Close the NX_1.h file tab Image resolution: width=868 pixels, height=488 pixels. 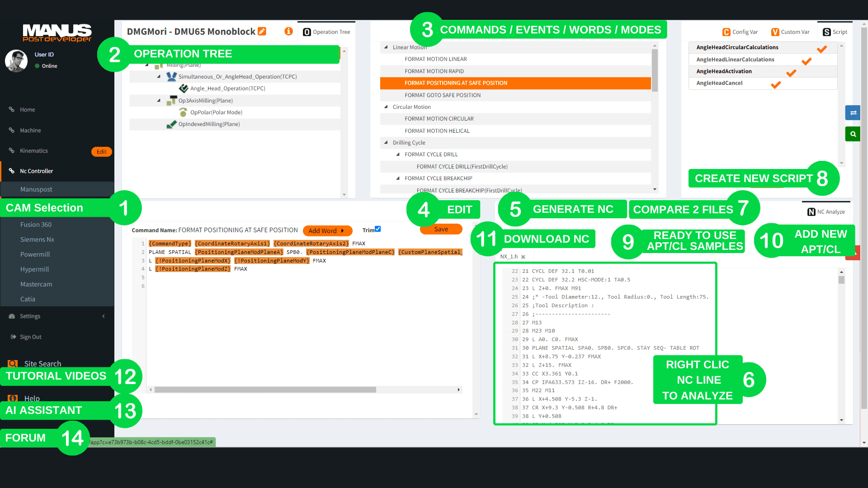pyautogui.click(x=523, y=256)
